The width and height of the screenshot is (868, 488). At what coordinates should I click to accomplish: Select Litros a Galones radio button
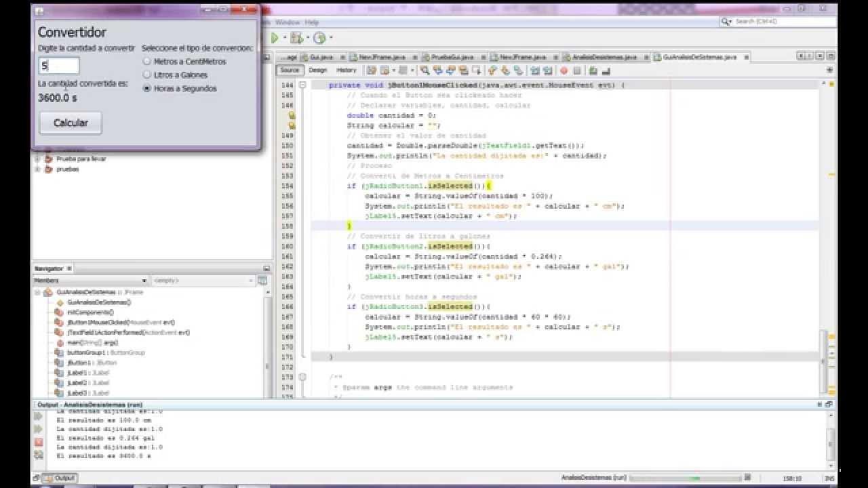(x=146, y=75)
